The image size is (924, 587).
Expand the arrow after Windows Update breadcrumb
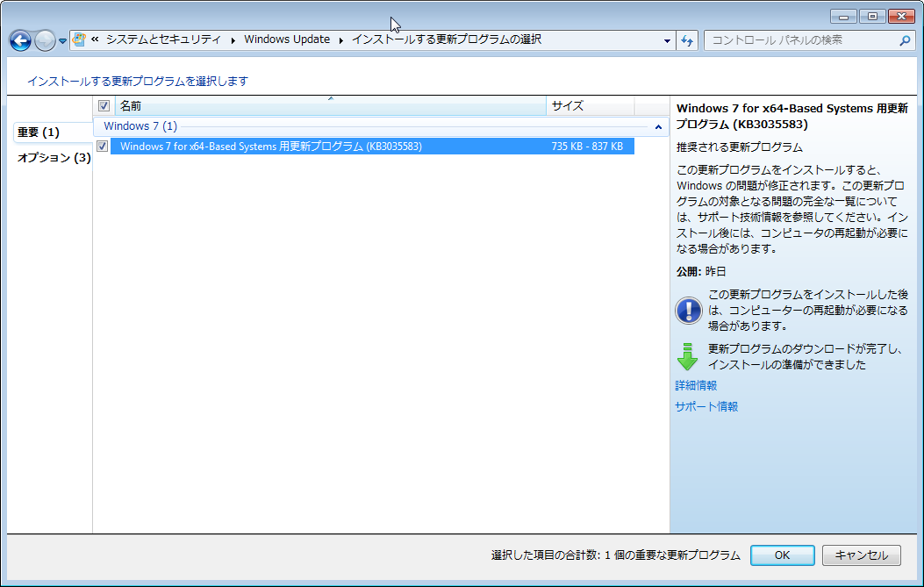click(340, 40)
